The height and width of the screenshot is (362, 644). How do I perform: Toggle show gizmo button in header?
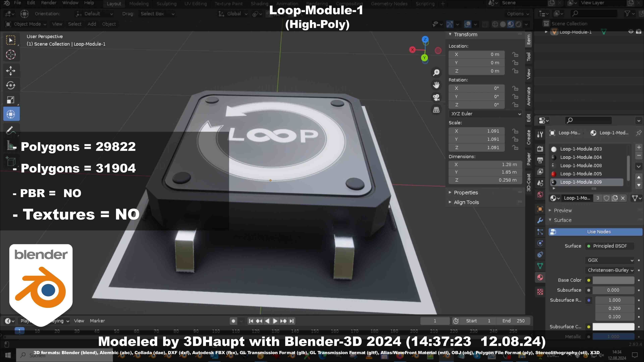(449, 24)
